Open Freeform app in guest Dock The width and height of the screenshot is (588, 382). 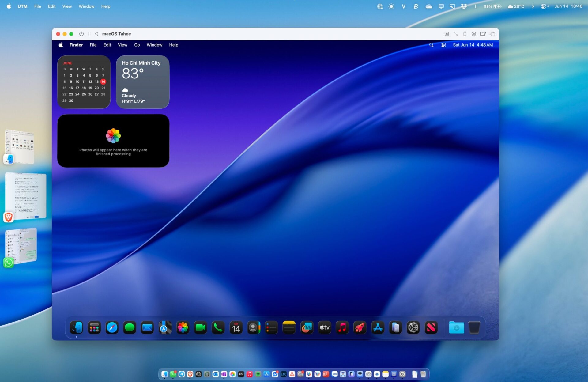click(307, 328)
